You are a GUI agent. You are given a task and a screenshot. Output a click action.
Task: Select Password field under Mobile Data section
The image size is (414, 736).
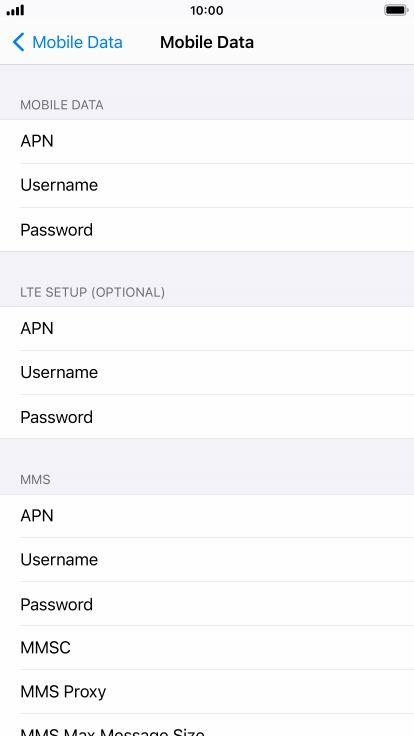207,230
